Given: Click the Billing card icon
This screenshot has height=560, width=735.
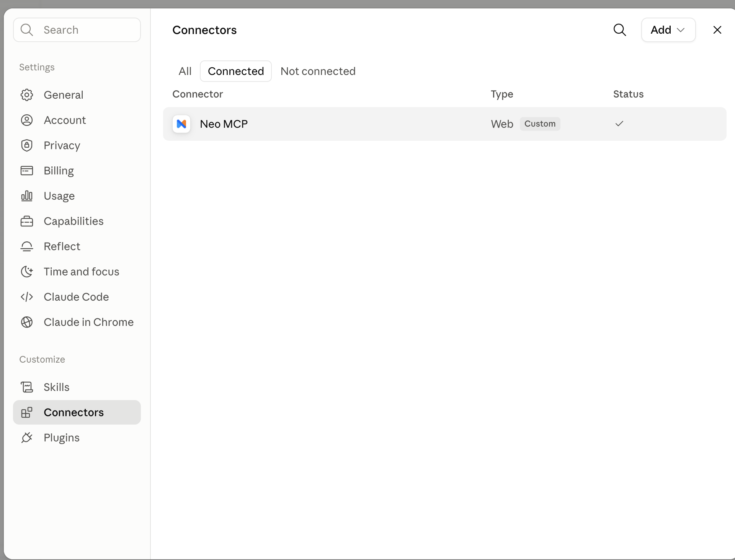Looking at the screenshot, I should (27, 171).
